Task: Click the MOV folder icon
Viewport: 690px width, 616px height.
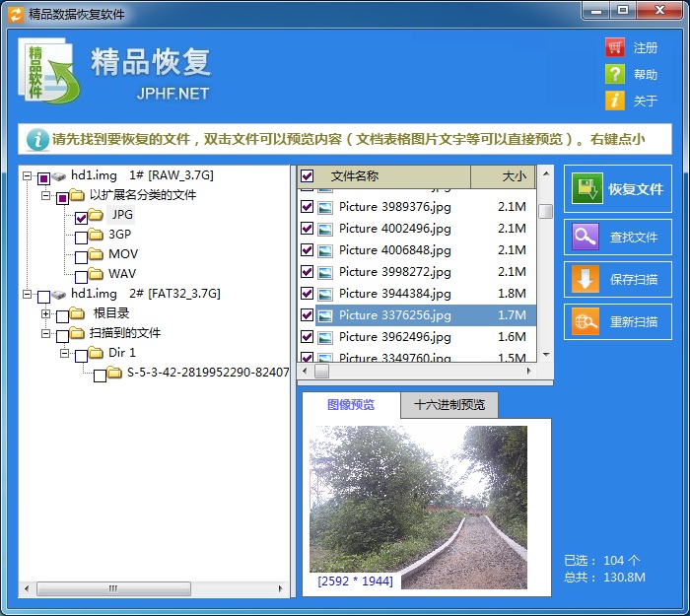Action: click(x=96, y=254)
